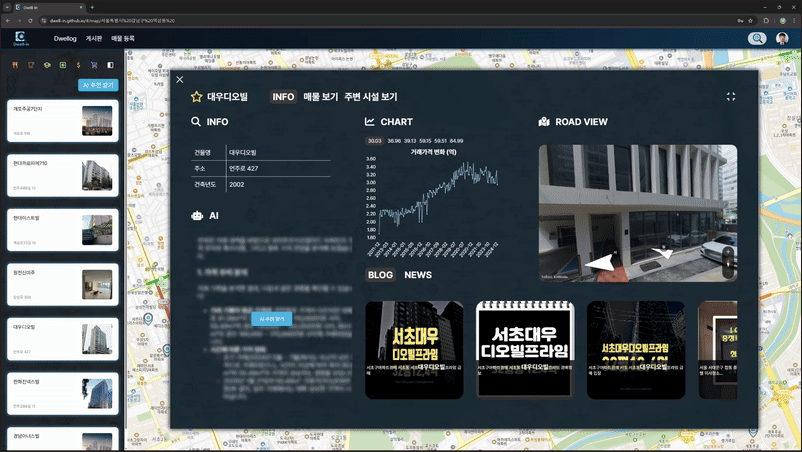Click the address value 언주로 427
Screen dimensions: 802x452
(243, 168)
